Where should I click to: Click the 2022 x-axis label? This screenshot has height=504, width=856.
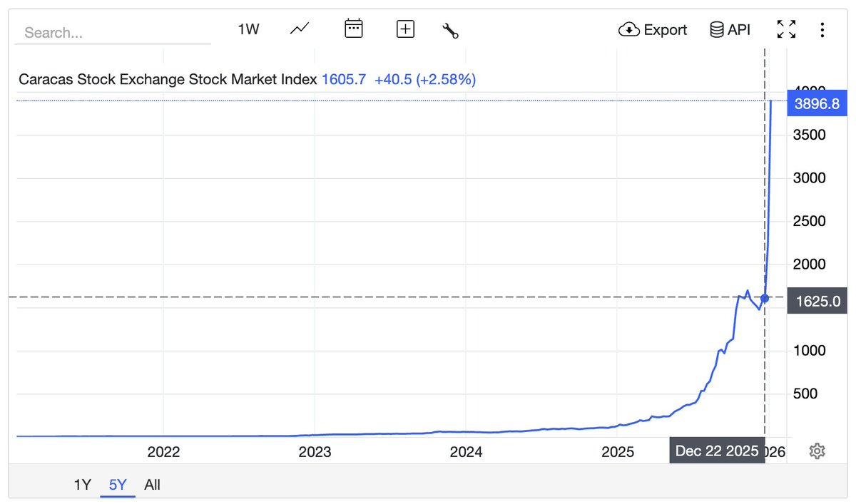point(163,451)
